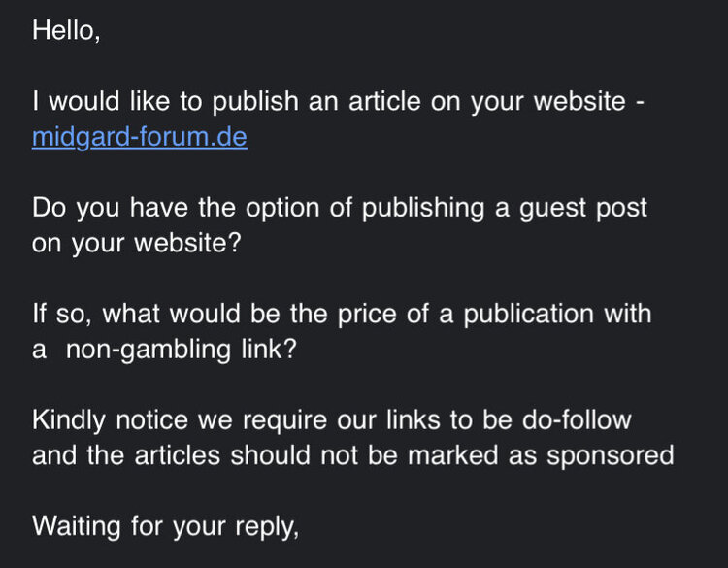Click the line starting "If so, what would be"
The height and width of the screenshot is (568, 728).
342,314
